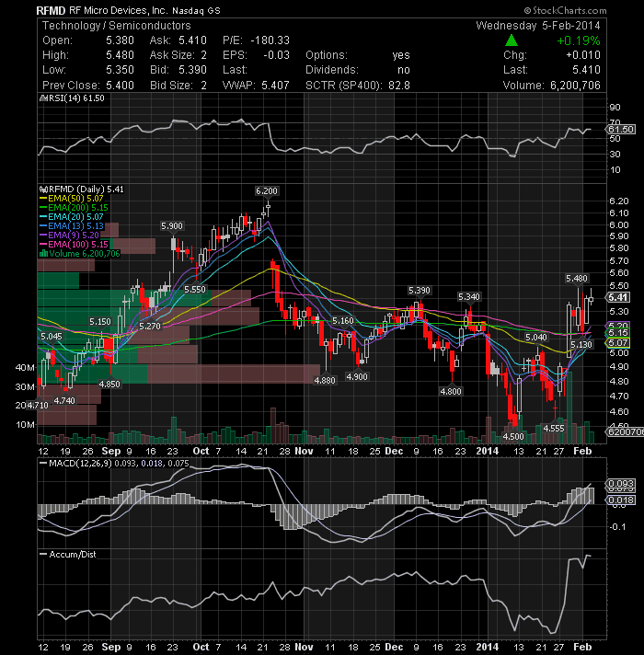Click the EMA(50) 5.07 legend entry
The image size is (644, 655).
pos(72,199)
